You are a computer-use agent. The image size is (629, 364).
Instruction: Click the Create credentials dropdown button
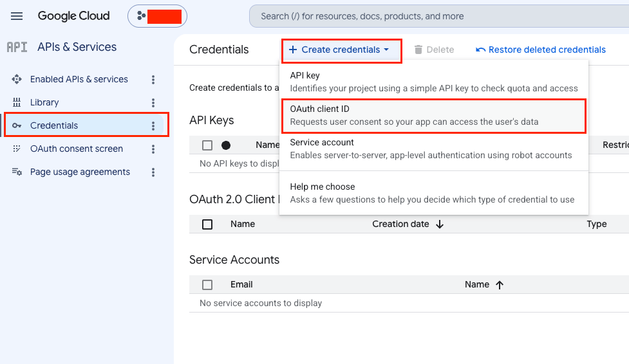(x=341, y=50)
